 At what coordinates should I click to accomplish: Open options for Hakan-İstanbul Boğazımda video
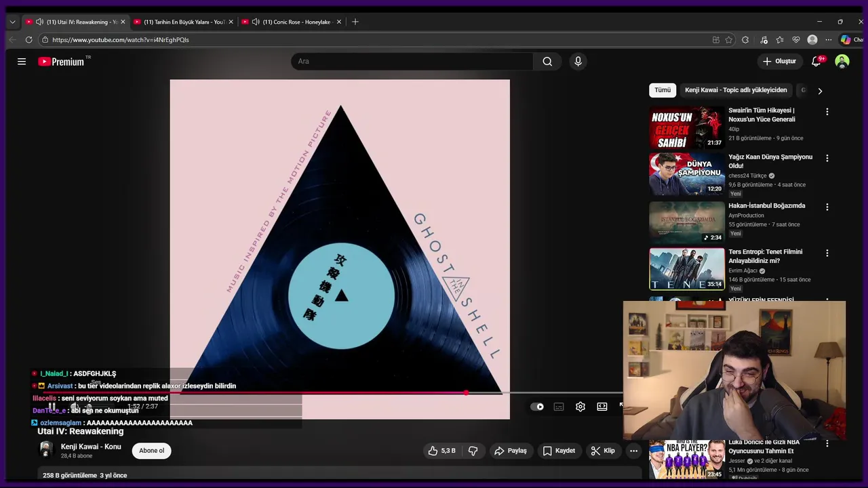pos(827,207)
